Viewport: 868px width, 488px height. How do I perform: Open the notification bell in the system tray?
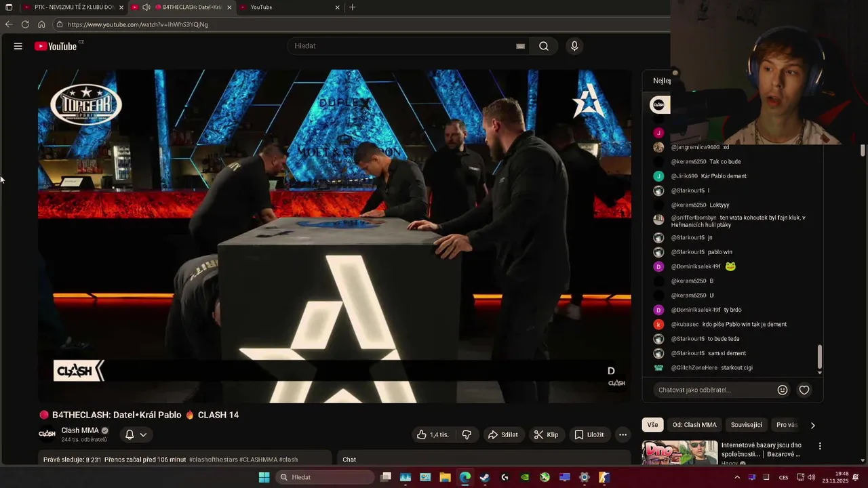(856, 477)
